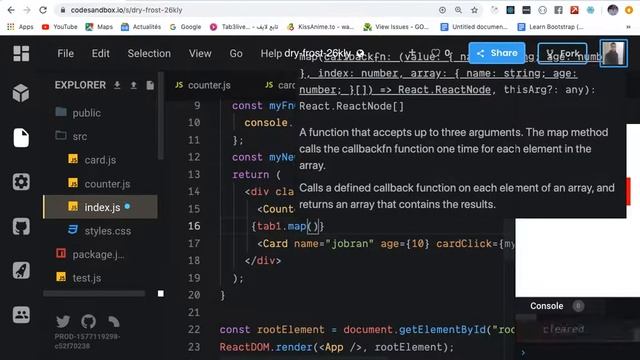Go forward in browser
Viewport: 640px width, 360px height.
[x=27, y=10]
